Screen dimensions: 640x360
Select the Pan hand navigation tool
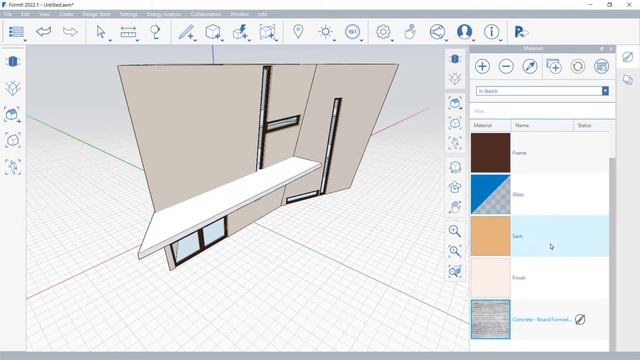pos(455,207)
